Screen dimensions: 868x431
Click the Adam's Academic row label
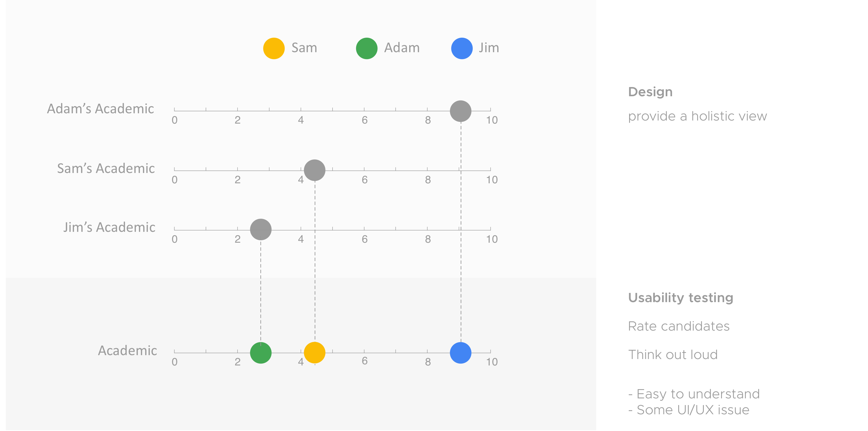(100, 109)
